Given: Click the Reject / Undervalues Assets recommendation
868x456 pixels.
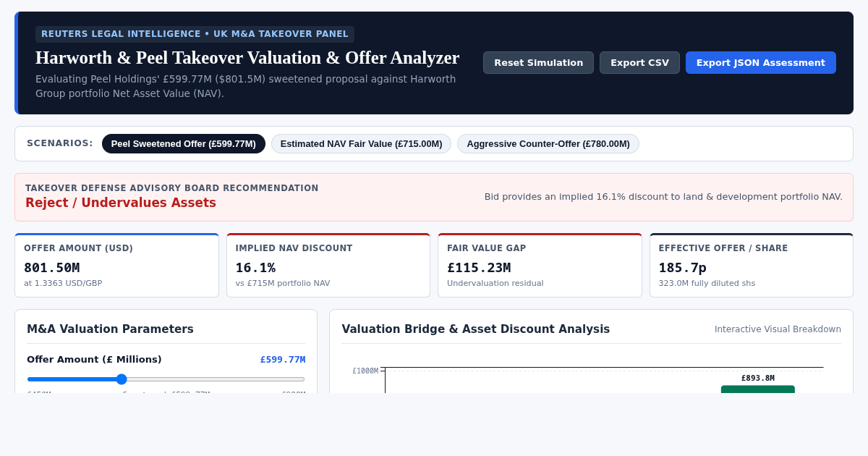Looking at the screenshot, I should click(x=121, y=203).
